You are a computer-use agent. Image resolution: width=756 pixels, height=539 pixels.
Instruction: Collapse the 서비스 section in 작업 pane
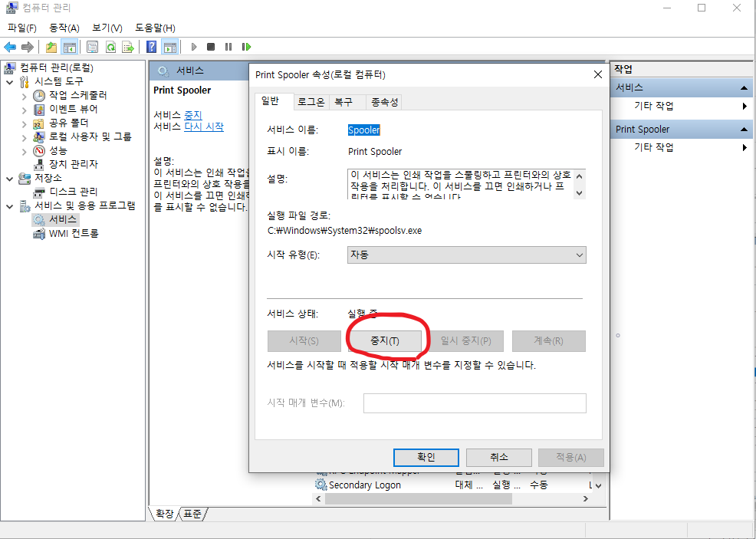(x=744, y=87)
